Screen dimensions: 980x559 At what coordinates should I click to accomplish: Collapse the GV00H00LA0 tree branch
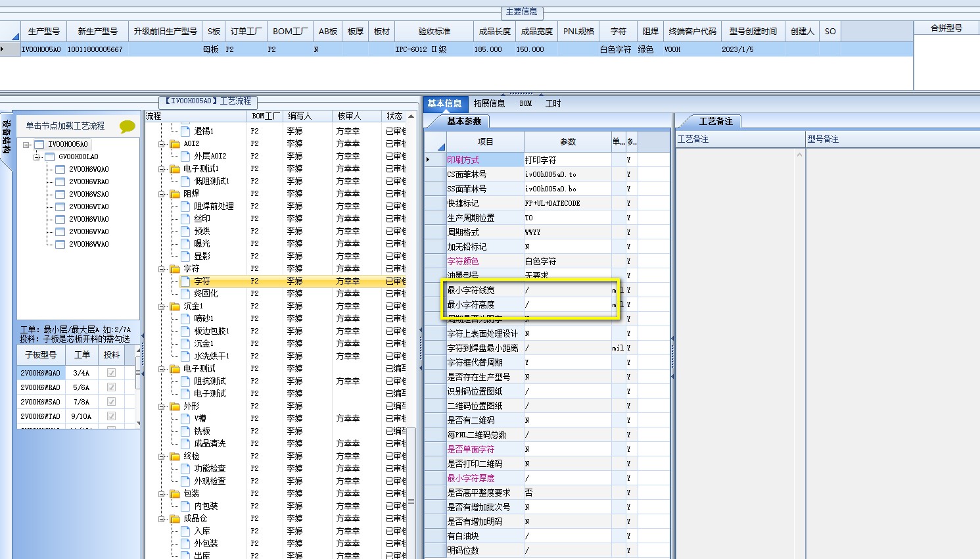point(37,157)
